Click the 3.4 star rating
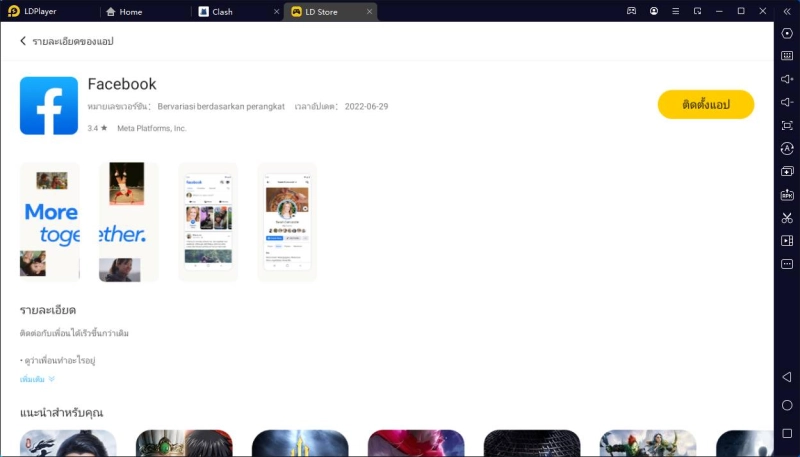This screenshot has width=800, height=457. 97,129
